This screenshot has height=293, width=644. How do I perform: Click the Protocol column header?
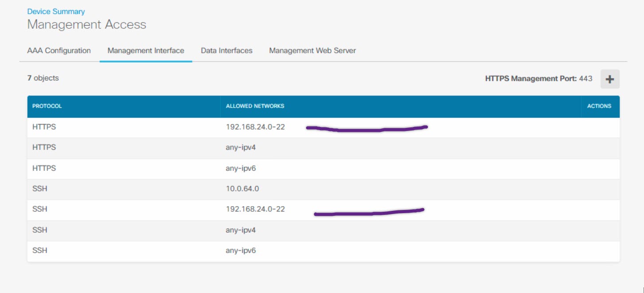click(47, 106)
